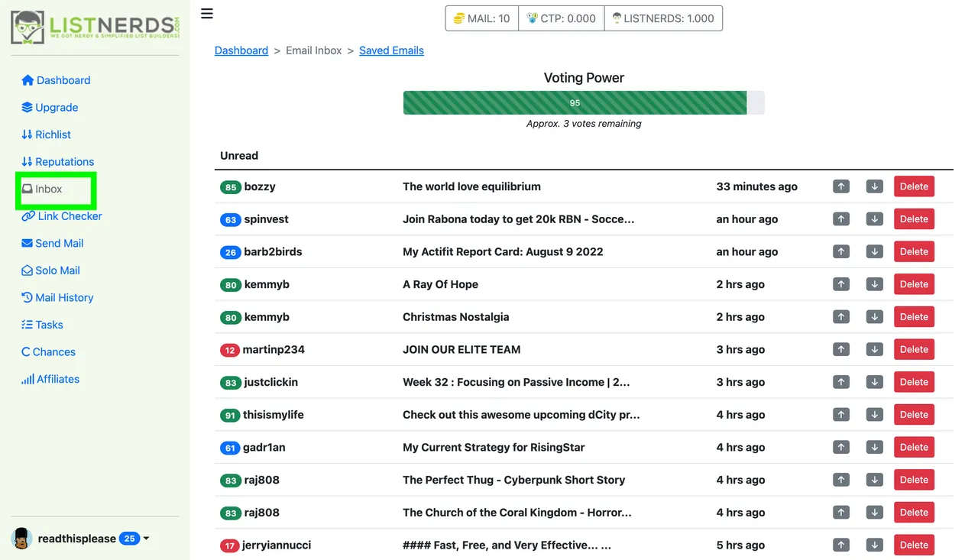This screenshot has height=560, width=978.
Task: Click the 25 badge beside readthisplease
Action: (x=129, y=539)
